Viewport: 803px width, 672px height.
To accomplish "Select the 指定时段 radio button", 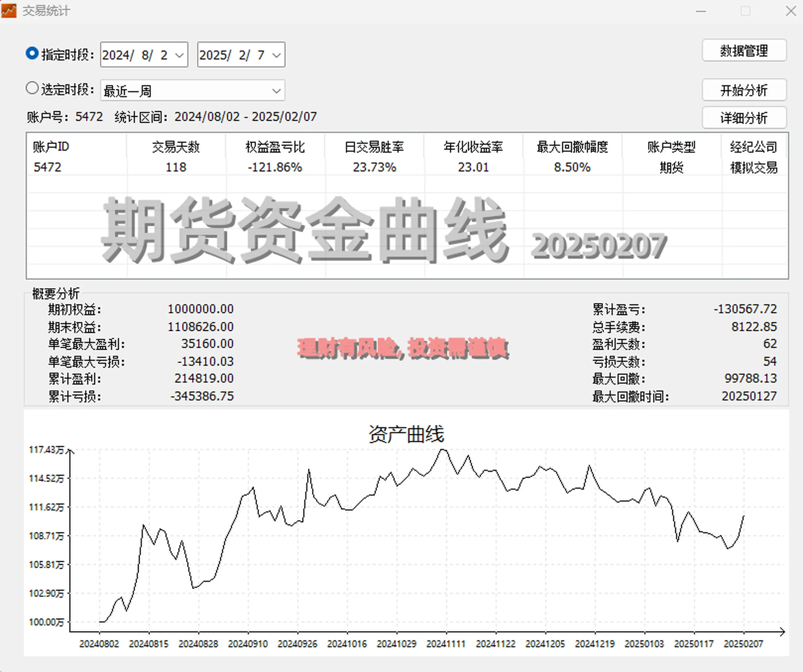I will click(32, 54).
